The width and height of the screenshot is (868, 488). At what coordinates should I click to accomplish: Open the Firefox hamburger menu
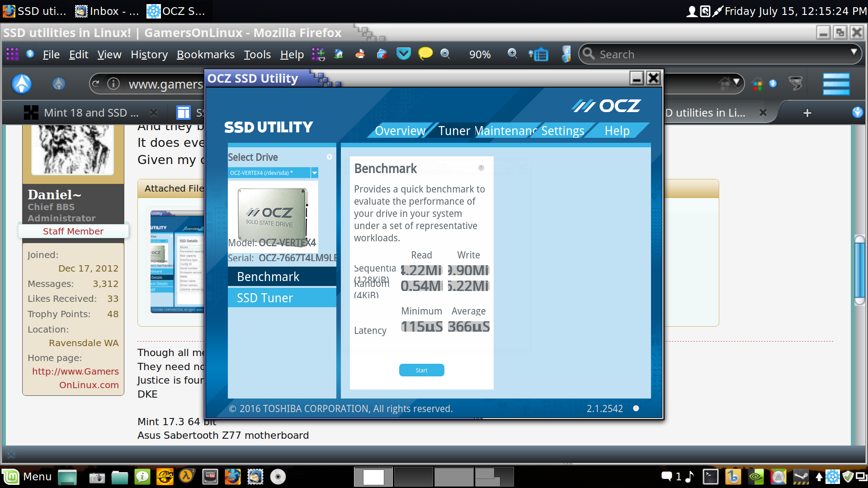click(x=836, y=84)
